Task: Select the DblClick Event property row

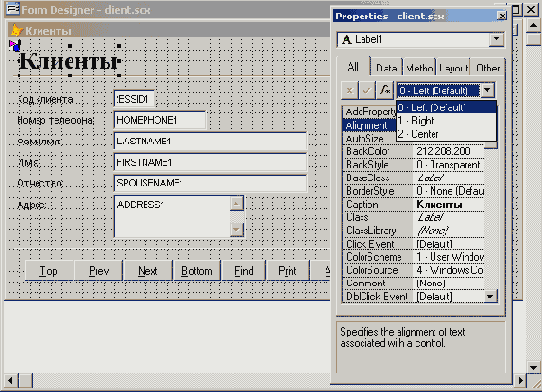Action: tap(413, 297)
